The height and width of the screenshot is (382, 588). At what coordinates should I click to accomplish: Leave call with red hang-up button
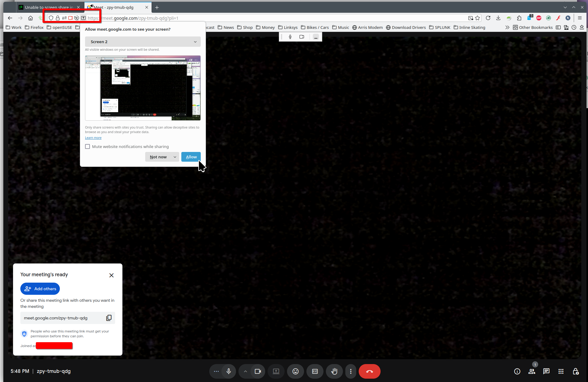[369, 371]
